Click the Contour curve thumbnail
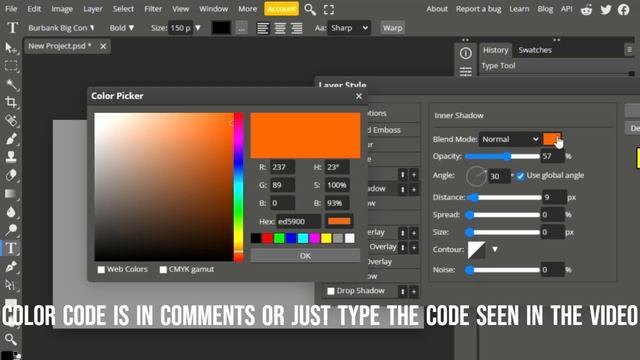640x360 pixels. click(x=476, y=249)
